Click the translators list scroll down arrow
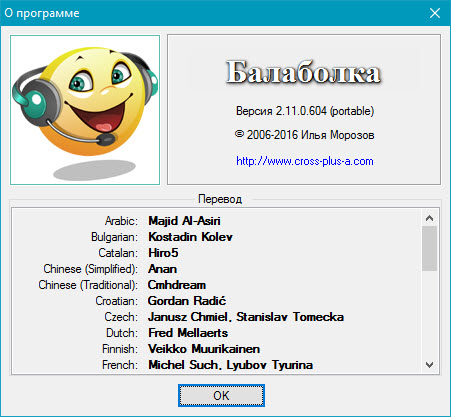Viewport: 451px width, 417px height. [x=429, y=365]
